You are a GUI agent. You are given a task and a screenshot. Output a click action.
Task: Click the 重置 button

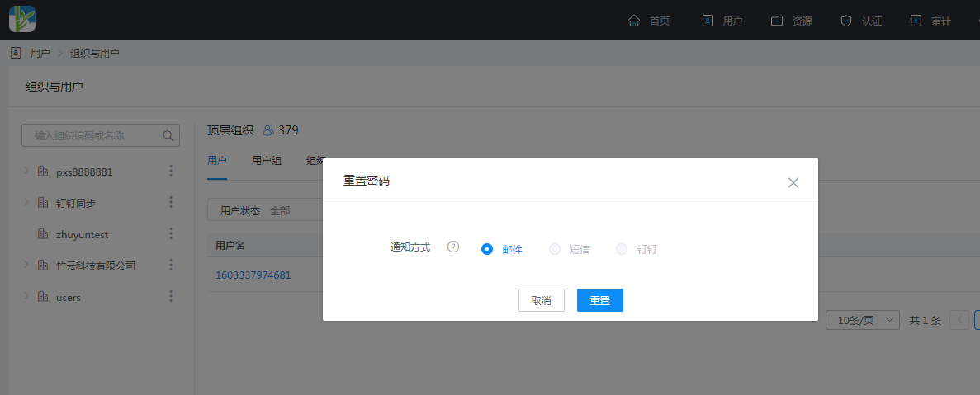(600, 300)
